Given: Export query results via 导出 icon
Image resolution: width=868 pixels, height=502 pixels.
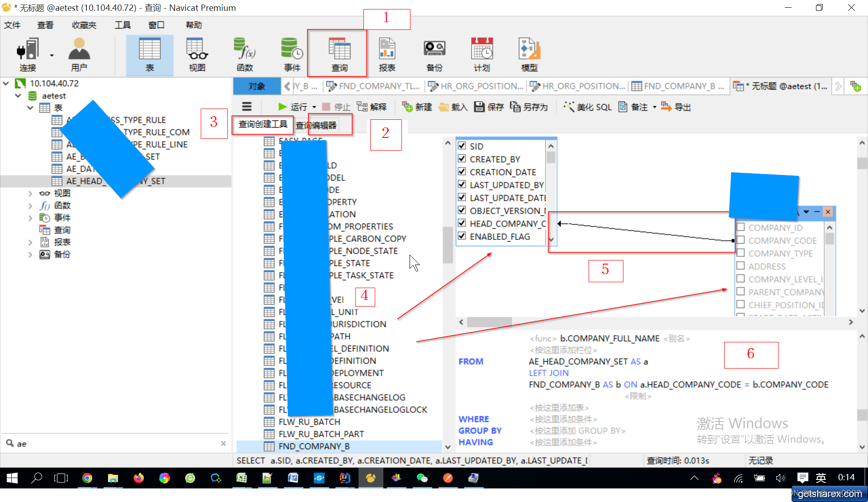Looking at the screenshot, I should 675,107.
